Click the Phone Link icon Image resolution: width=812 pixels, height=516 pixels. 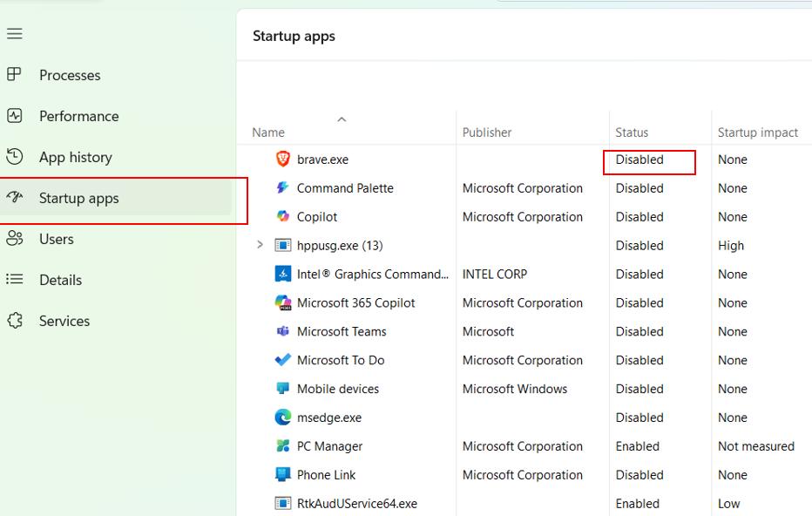point(283,474)
